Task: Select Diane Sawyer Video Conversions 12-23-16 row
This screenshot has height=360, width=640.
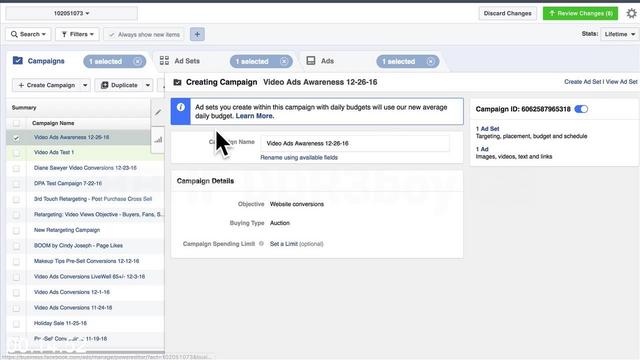Action: 85,168
